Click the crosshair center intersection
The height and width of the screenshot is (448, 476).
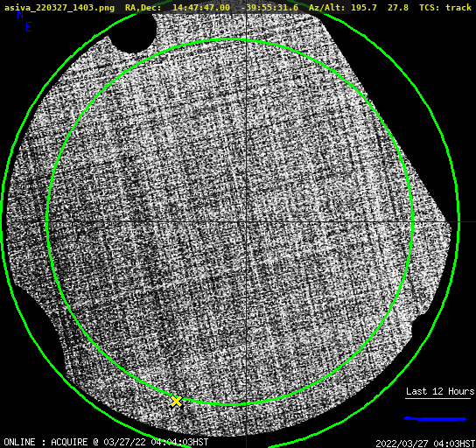click(246, 222)
